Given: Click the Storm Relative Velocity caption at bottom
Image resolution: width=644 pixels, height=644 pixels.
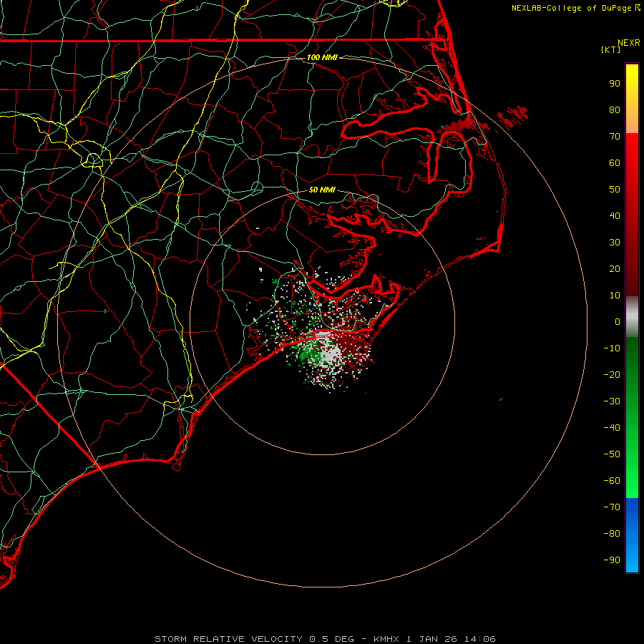Looking at the screenshot, I should [x=325, y=639].
